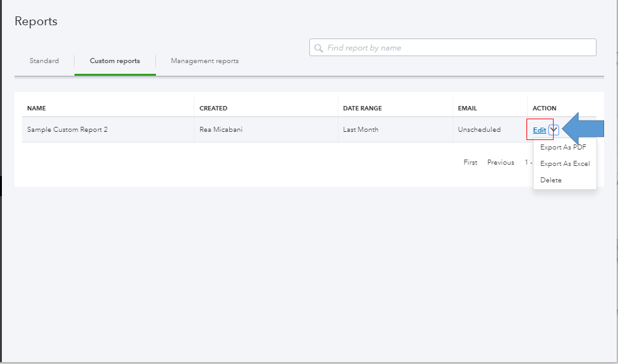Switch to the Standard reports tab
Viewport: 618px width, 364px height.
44,61
